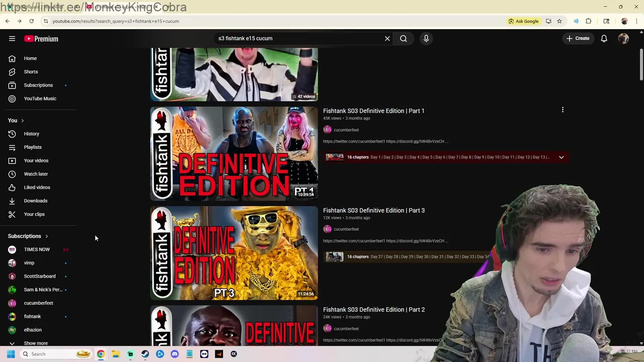Open Steam from the taskbar
The width and height of the screenshot is (644, 362).
point(145,354)
